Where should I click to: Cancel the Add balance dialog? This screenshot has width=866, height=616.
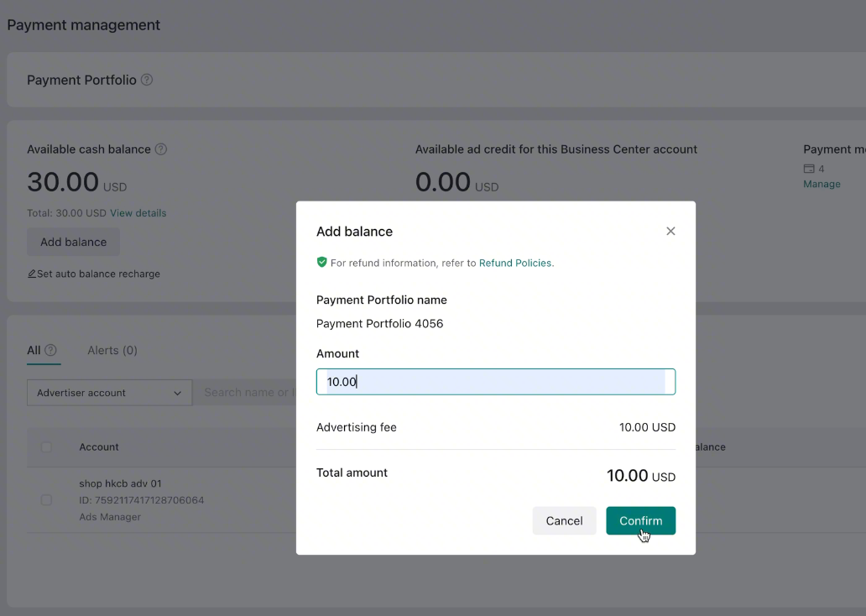pos(564,520)
